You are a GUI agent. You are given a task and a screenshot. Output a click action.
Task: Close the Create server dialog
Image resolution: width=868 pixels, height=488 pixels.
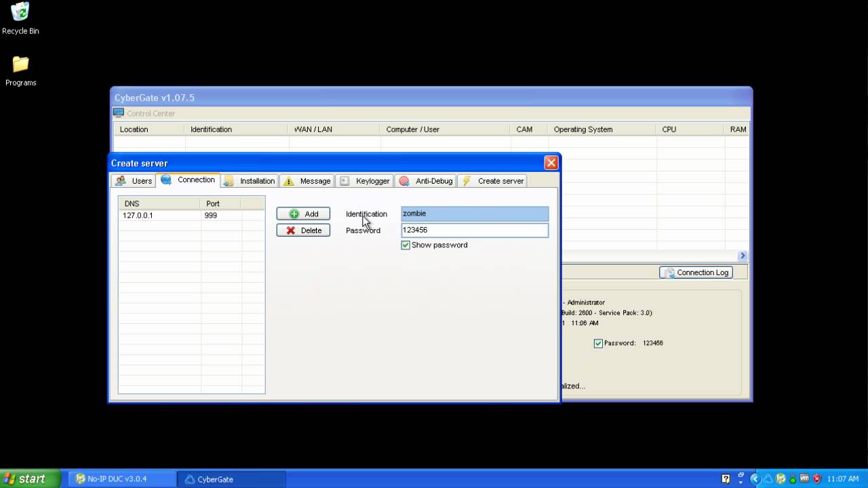[551, 163]
